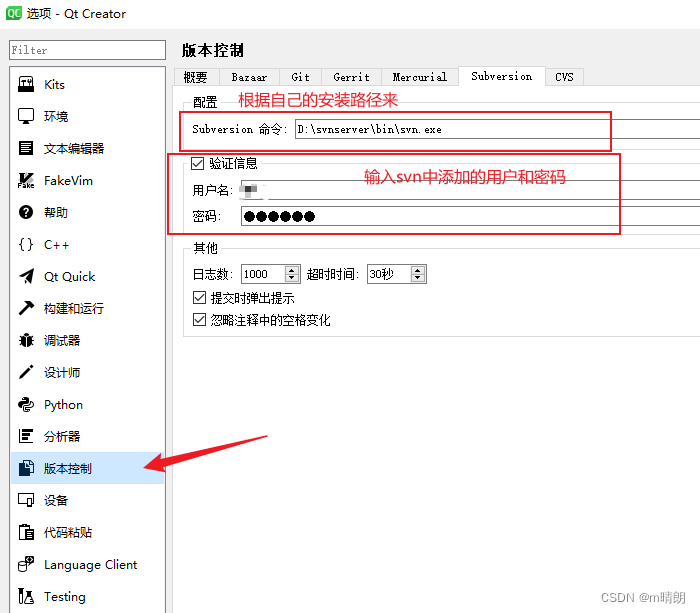Viewport: 700px width, 613px height.
Task: Open the 设备 category label
Action: [x=56, y=500]
